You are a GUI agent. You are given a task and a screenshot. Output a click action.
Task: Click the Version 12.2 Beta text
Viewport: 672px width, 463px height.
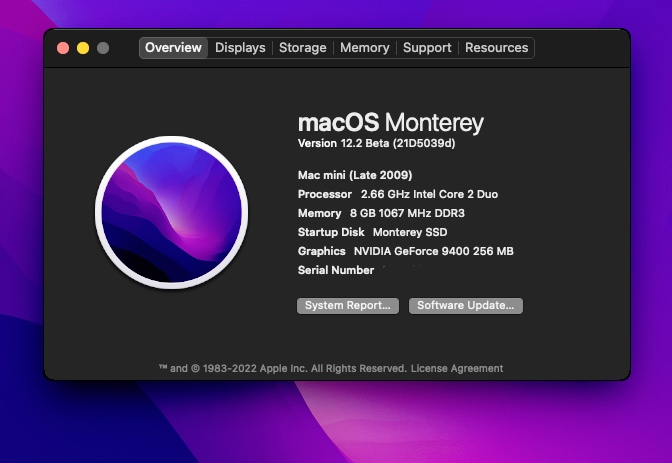(x=376, y=143)
